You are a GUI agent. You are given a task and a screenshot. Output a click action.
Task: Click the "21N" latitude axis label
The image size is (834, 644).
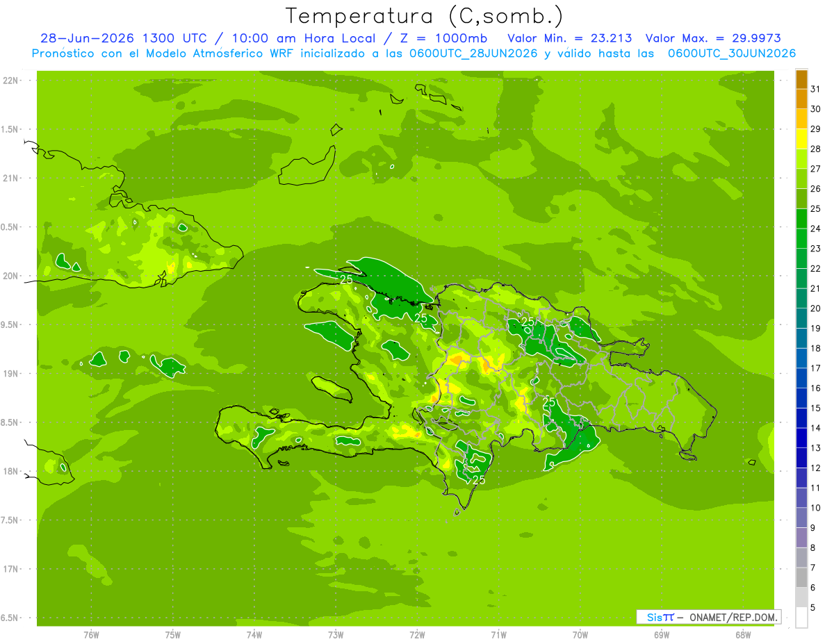12,178
